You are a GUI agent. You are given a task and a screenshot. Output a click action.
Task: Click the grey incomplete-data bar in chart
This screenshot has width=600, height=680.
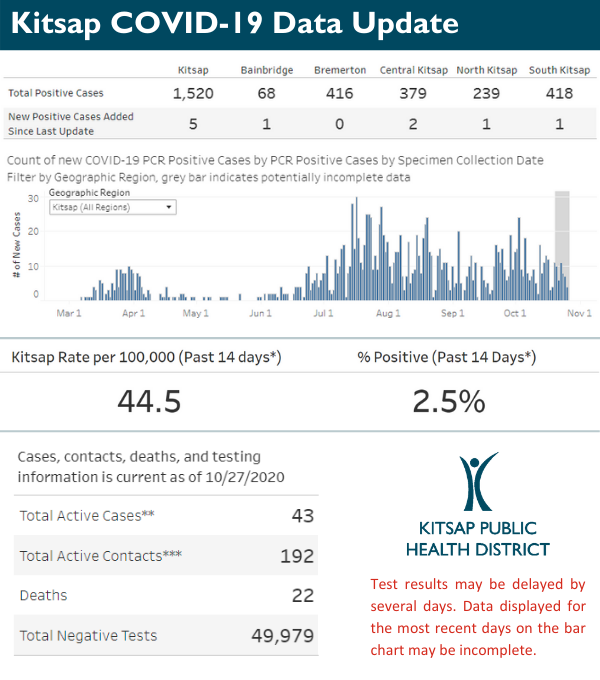click(x=561, y=244)
